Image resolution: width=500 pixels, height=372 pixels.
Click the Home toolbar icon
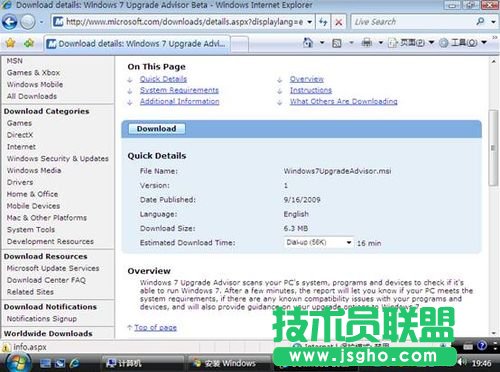(x=308, y=43)
